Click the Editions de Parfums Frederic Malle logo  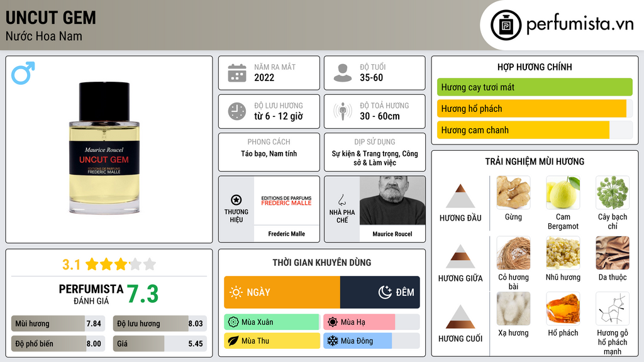pos(286,200)
